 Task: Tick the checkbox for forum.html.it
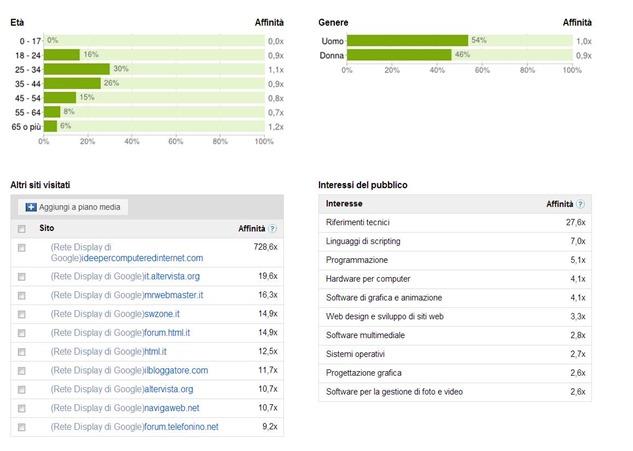(22, 333)
